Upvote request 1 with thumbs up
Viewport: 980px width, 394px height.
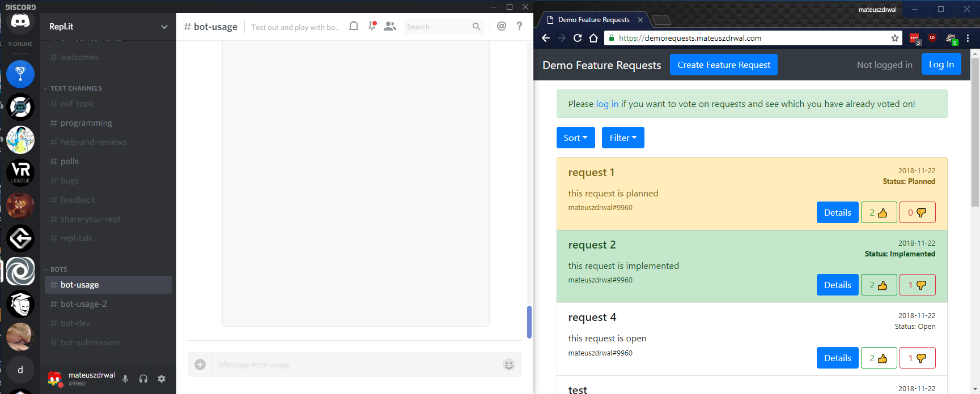[879, 213]
